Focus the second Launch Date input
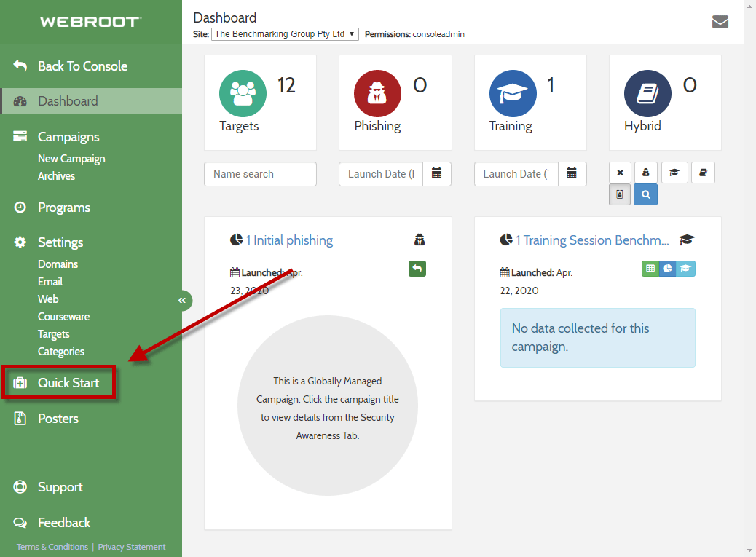 (516, 174)
